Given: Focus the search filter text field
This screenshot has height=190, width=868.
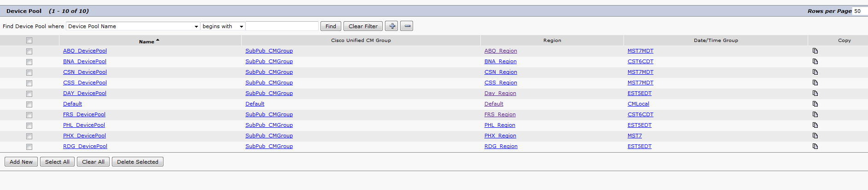Looking at the screenshot, I should tap(282, 26).
